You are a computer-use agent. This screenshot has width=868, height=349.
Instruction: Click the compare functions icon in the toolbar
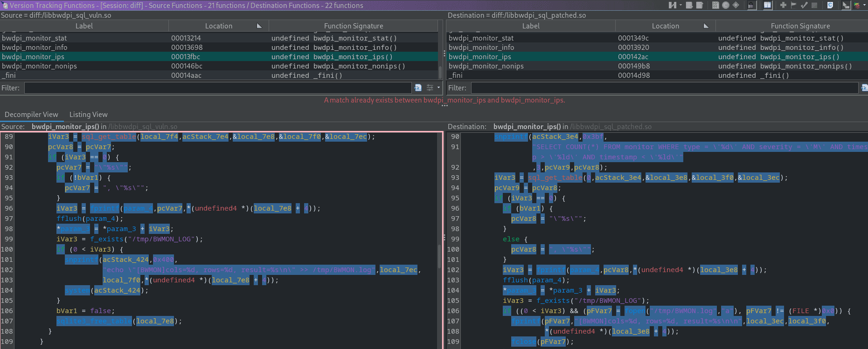[673, 5]
